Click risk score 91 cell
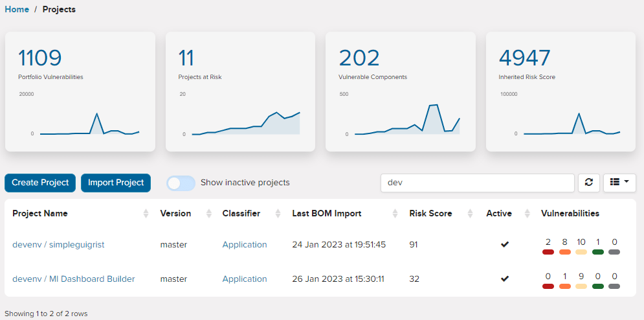Screen dimensions: 644x320 [x=414, y=245]
